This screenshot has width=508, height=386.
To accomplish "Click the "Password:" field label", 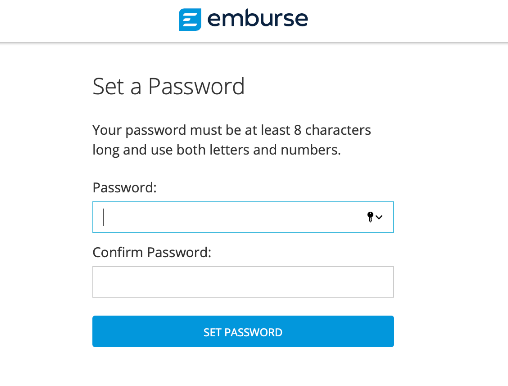I will (x=124, y=188).
